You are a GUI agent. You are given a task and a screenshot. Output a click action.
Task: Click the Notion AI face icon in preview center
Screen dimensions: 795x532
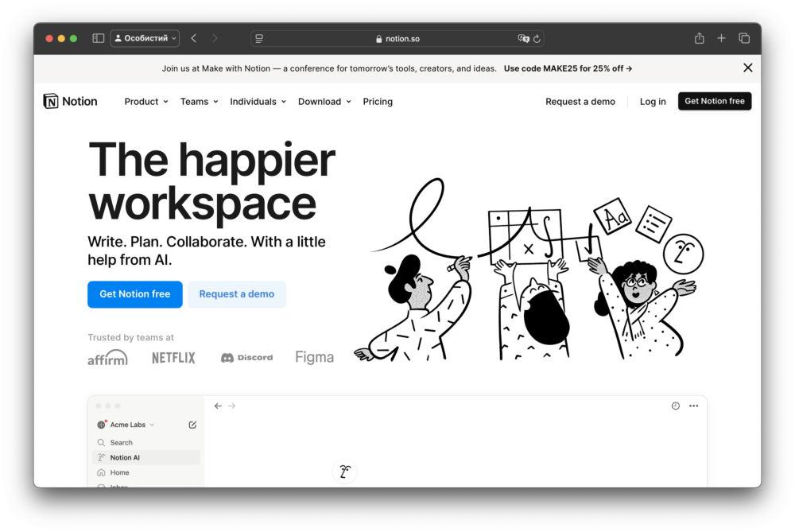pyautogui.click(x=345, y=472)
